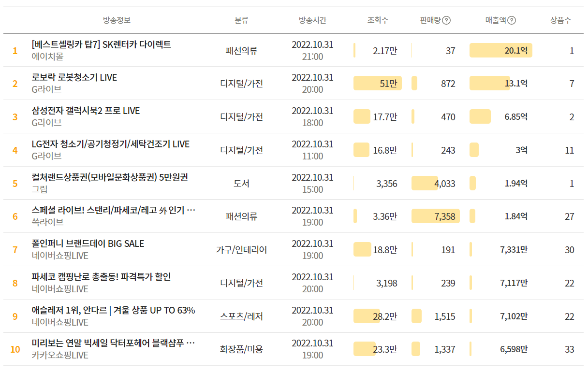Click 패션의류 category in SK렌터카 row

coord(241,50)
